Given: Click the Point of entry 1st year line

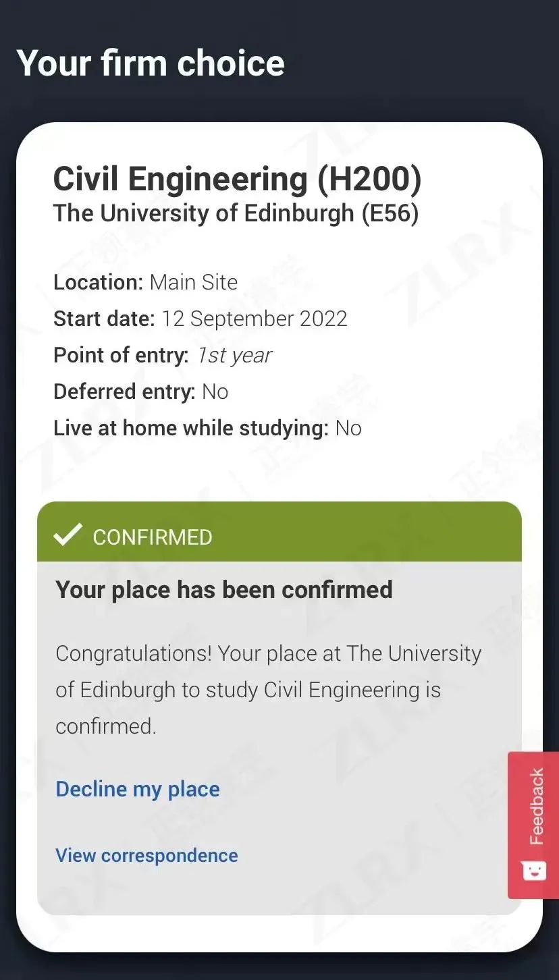Looking at the screenshot, I should [163, 355].
